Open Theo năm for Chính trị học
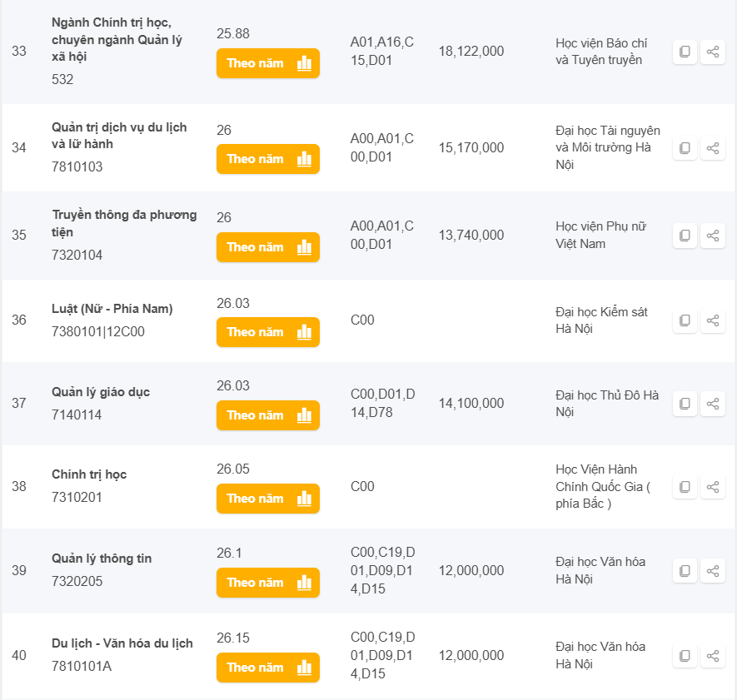This screenshot has width=737, height=700. click(267, 499)
